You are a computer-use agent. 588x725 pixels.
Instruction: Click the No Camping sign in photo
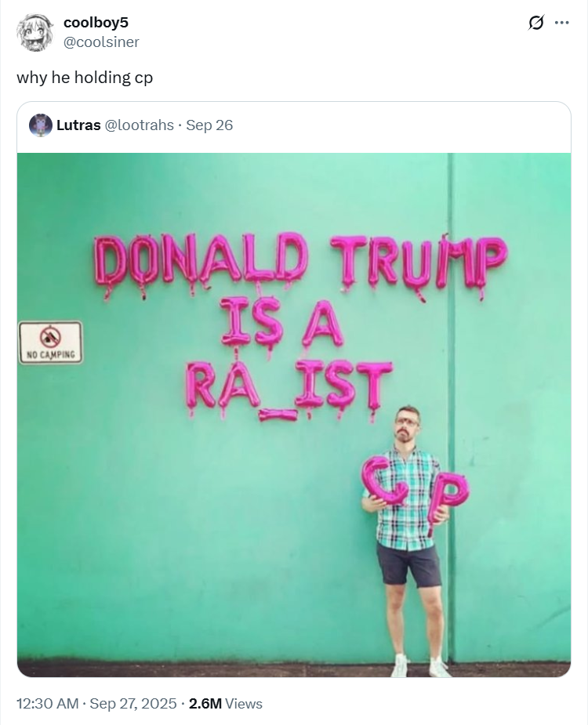pyautogui.click(x=50, y=343)
